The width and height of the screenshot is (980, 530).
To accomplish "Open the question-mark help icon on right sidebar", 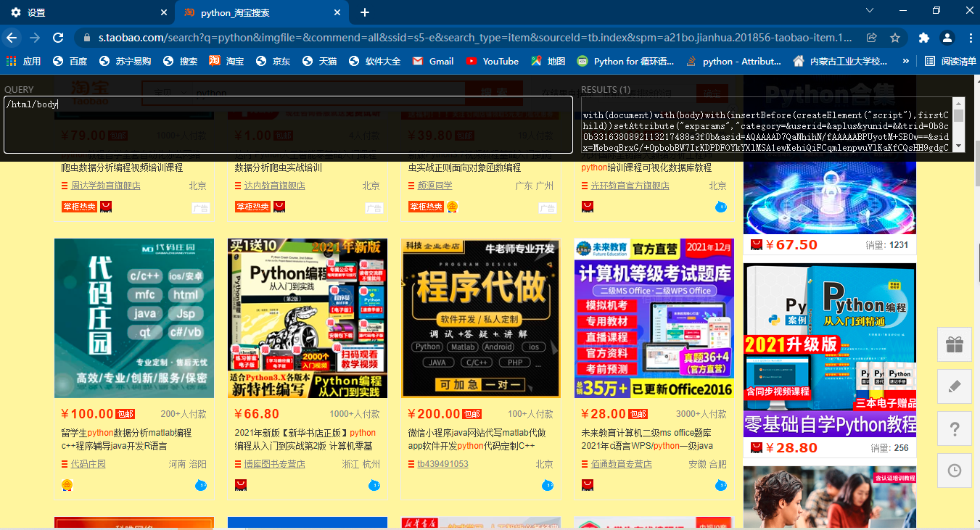I will pos(954,429).
